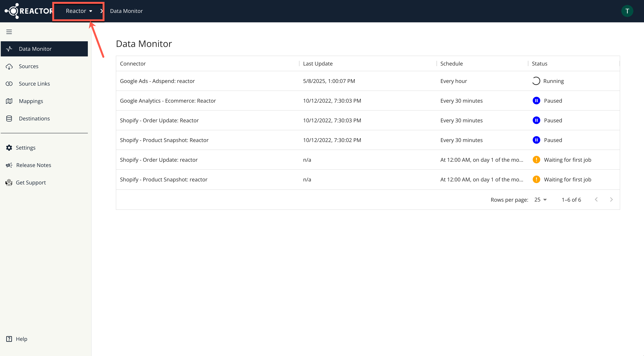Open the hamburger navigation menu

pos(9,32)
